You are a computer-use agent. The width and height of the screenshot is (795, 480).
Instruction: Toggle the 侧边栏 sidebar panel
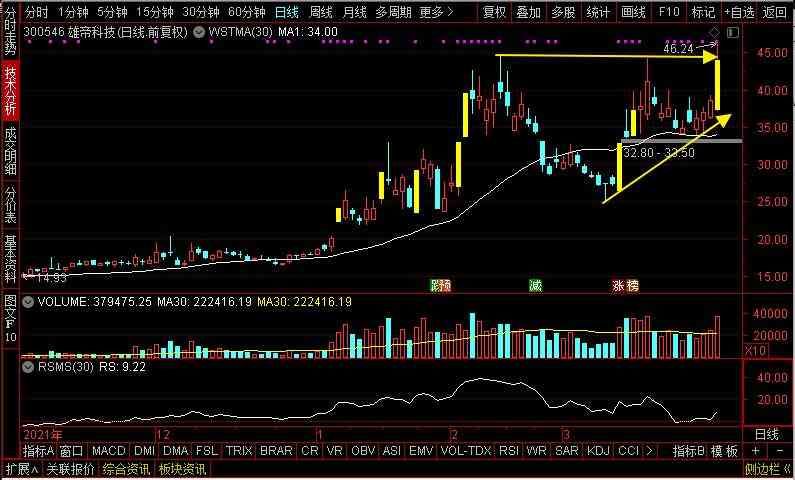pyautogui.click(x=768, y=469)
